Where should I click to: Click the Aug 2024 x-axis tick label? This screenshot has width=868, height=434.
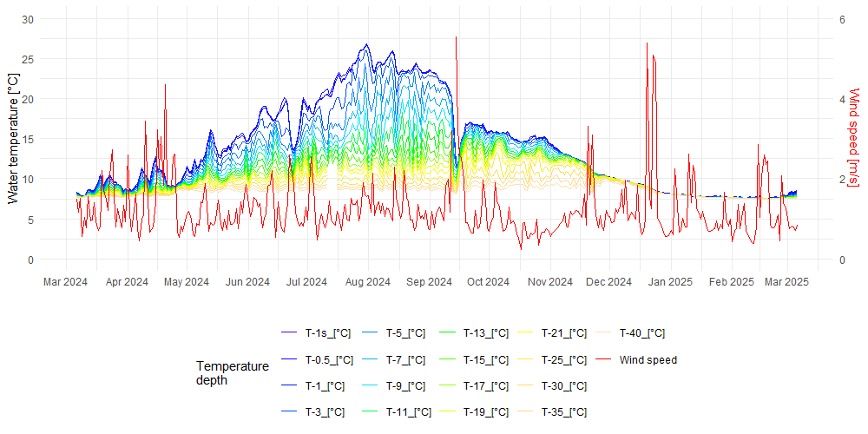367,282
